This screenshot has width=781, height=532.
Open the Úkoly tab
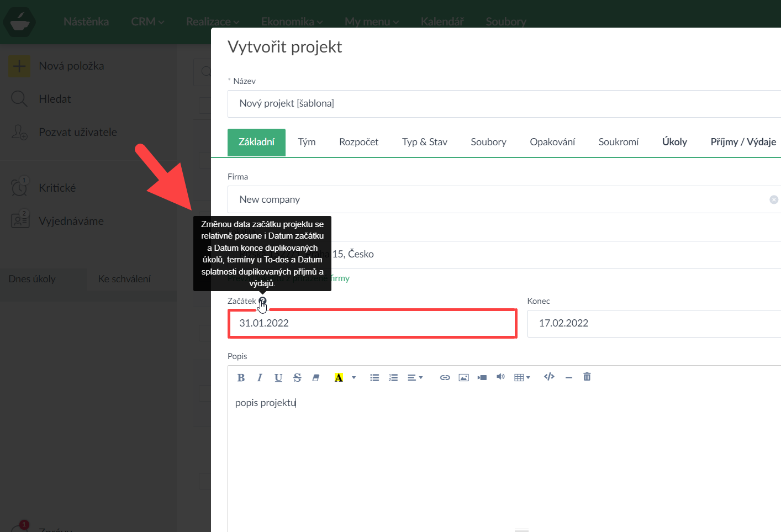tap(674, 143)
